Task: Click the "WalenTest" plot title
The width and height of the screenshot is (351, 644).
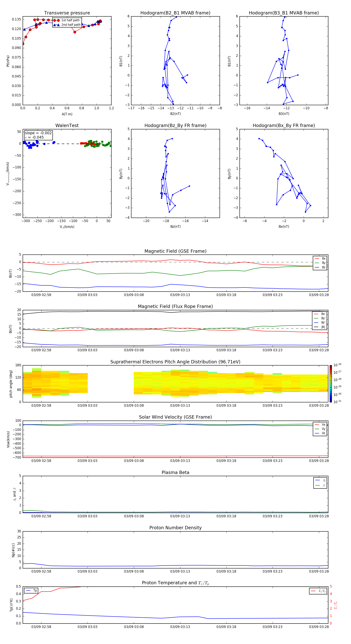Action: pos(67,125)
